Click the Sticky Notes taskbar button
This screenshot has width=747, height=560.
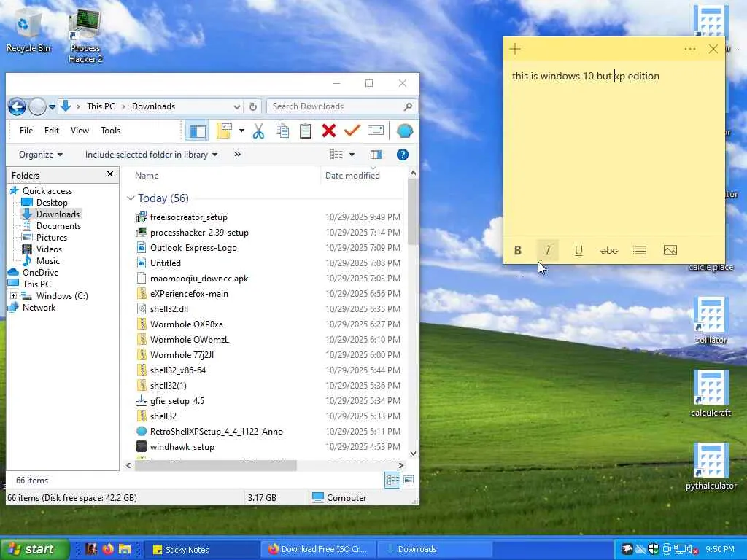click(201, 550)
